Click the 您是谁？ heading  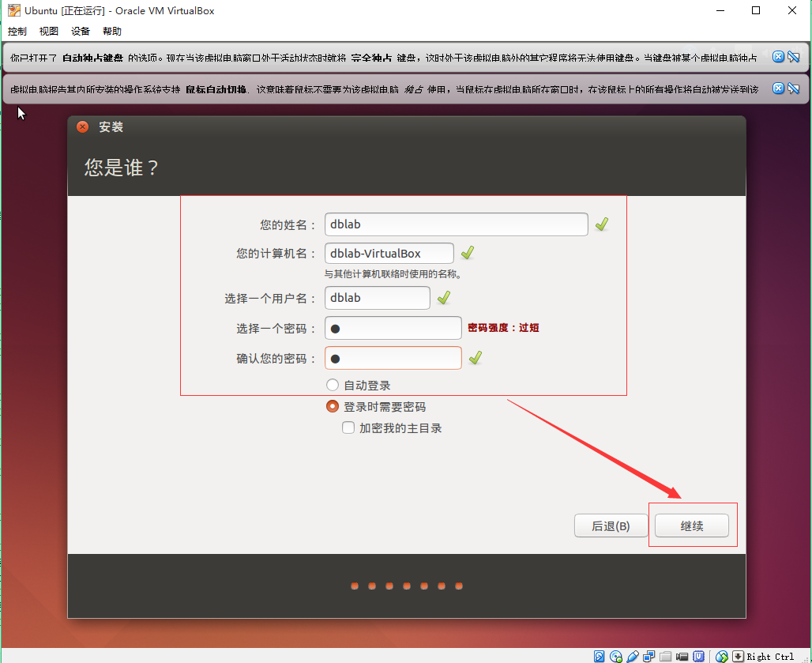121,168
